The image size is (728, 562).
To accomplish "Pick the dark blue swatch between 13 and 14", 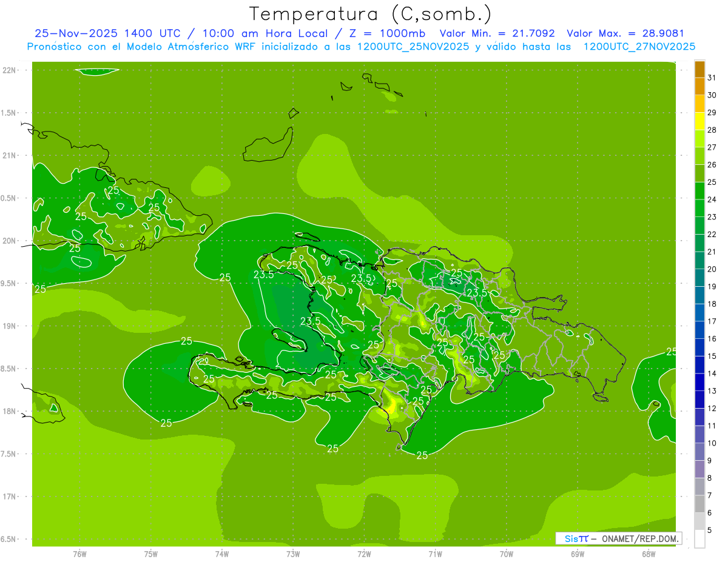I will [x=699, y=382].
